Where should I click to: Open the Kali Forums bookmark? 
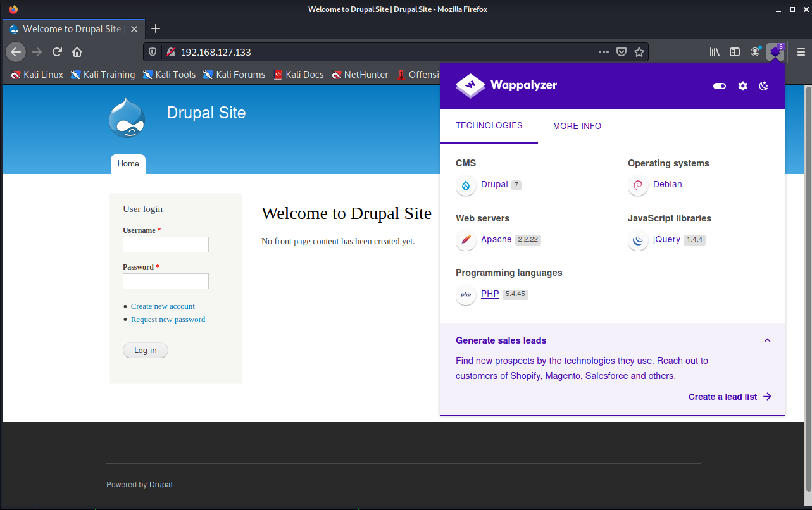tap(234, 75)
